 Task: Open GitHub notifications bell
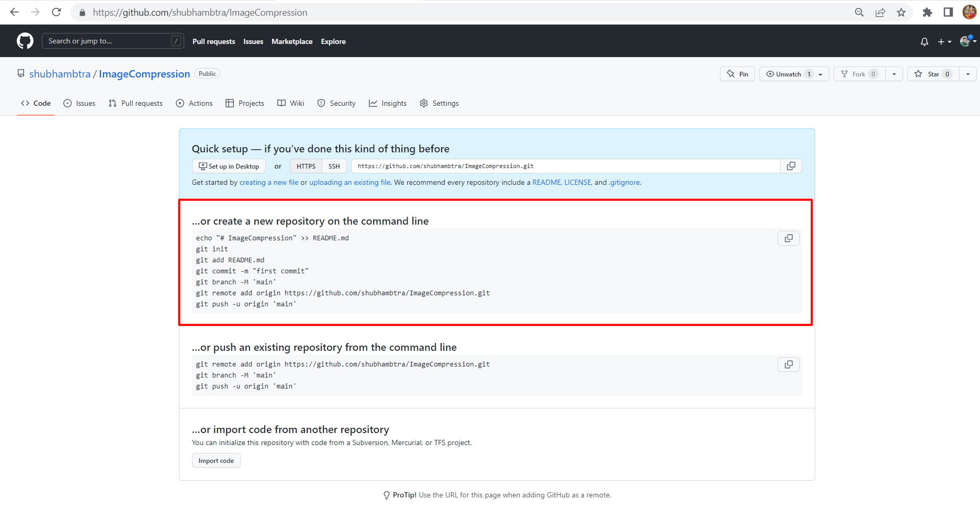click(925, 41)
